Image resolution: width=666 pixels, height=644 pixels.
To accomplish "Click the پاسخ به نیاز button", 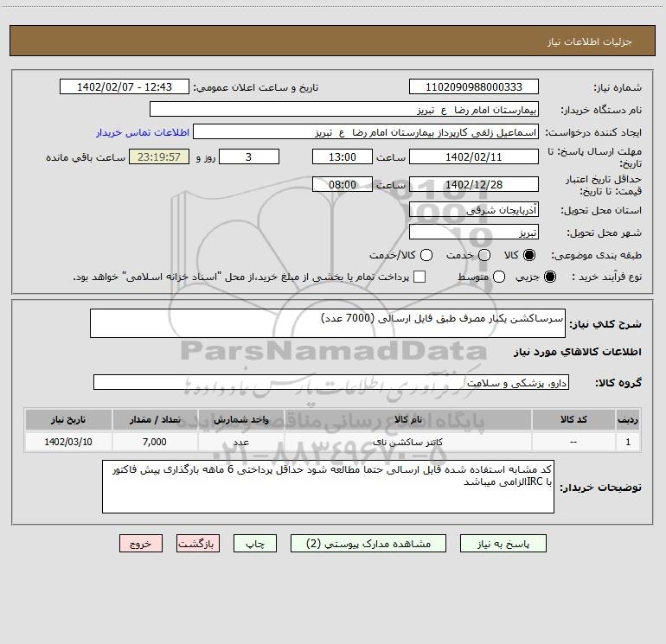I will (x=503, y=544).
